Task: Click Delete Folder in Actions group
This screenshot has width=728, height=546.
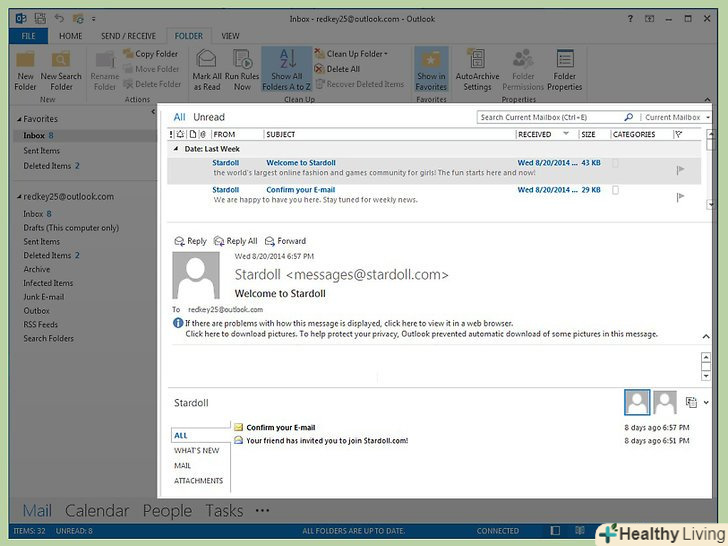Action: click(x=152, y=84)
